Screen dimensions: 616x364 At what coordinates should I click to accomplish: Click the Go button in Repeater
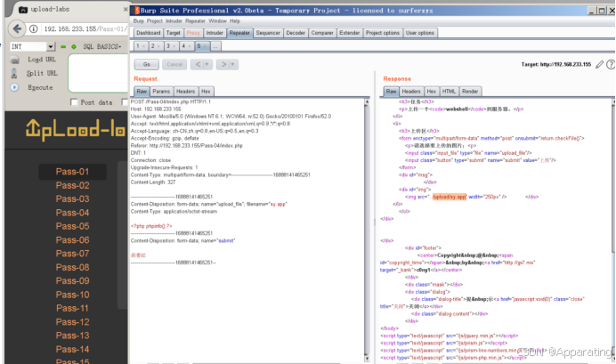click(147, 64)
